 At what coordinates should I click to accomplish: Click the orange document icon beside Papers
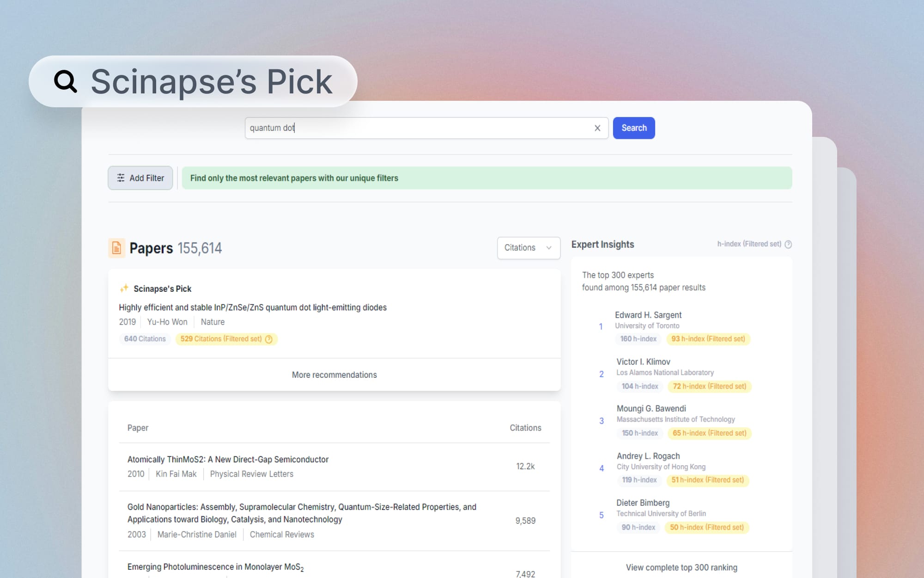coord(116,248)
